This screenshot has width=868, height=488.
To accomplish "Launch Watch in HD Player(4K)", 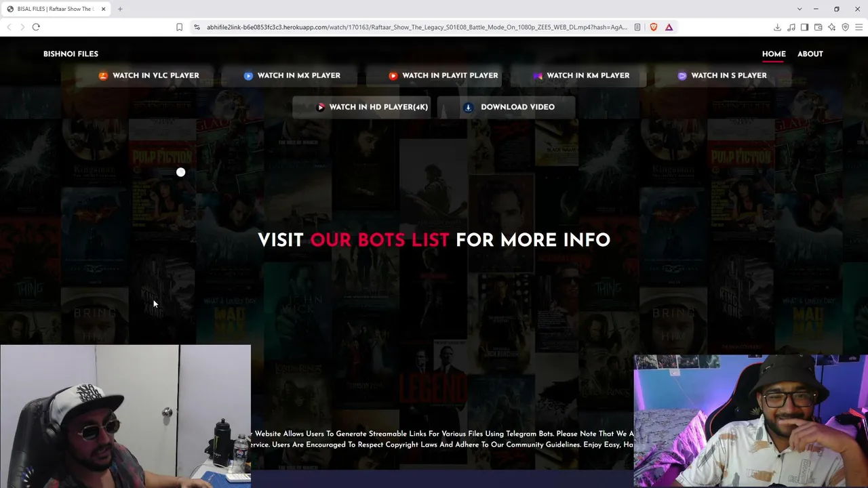I will [x=362, y=107].
